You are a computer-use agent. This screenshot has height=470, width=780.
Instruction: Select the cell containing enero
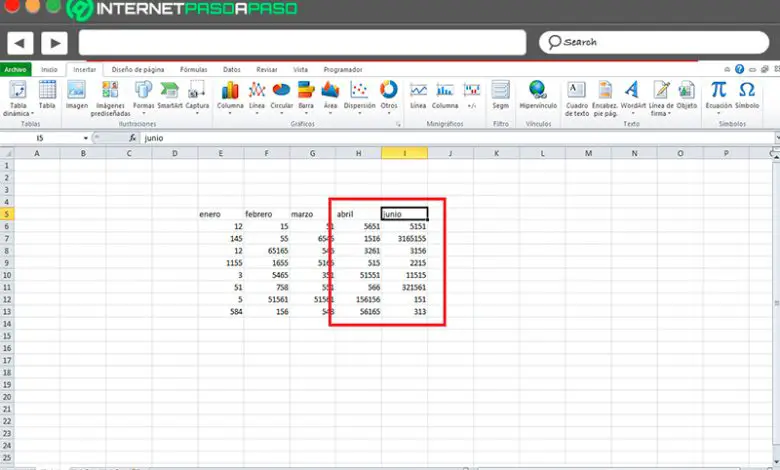pyautogui.click(x=220, y=214)
